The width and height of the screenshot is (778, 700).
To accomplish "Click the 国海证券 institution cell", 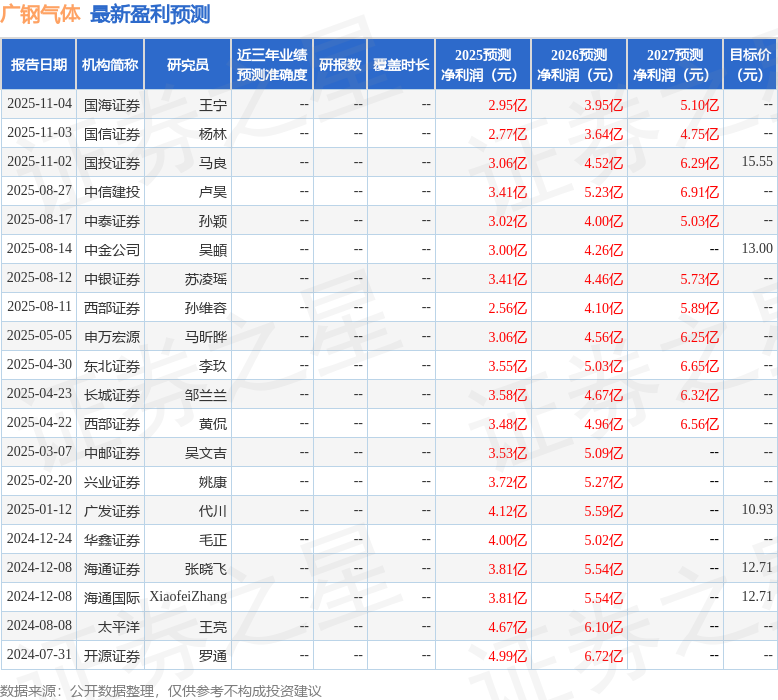I will (112, 105).
